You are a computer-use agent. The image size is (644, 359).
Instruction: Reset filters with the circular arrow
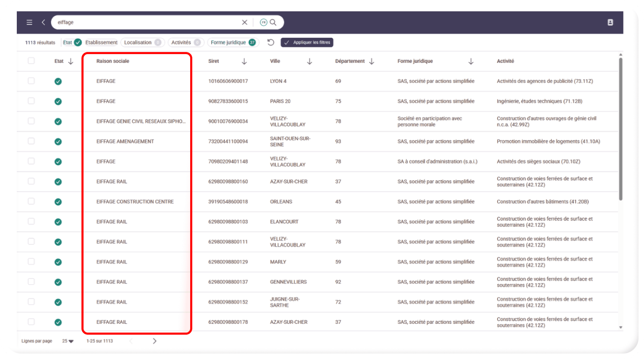[x=271, y=42]
